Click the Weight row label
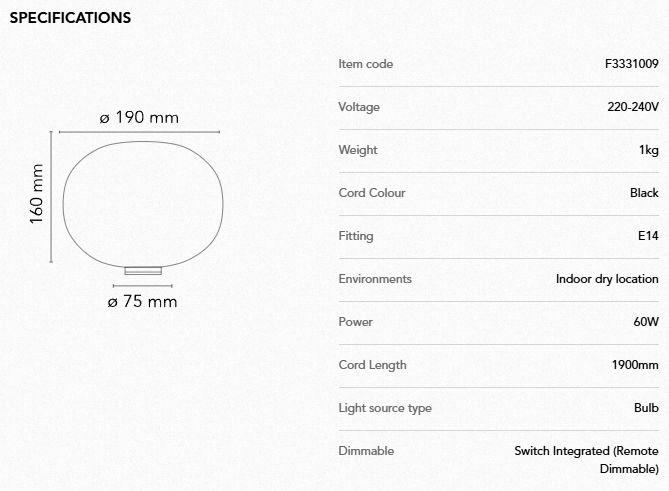 click(x=358, y=150)
